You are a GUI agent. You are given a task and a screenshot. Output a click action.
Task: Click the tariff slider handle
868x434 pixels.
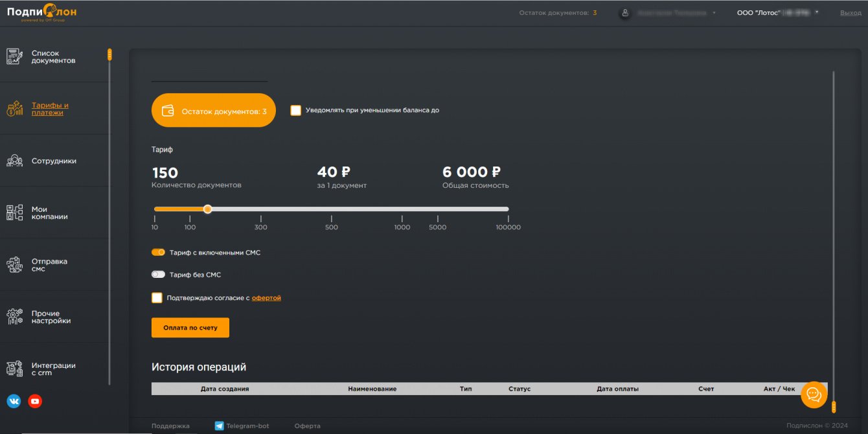207,209
